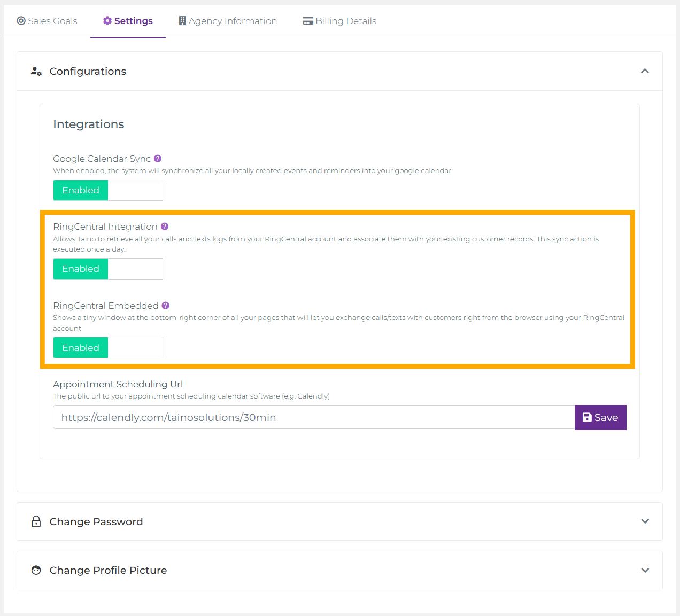Click the Sales Goals target icon
680x616 pixels.
tap(20, 21)
